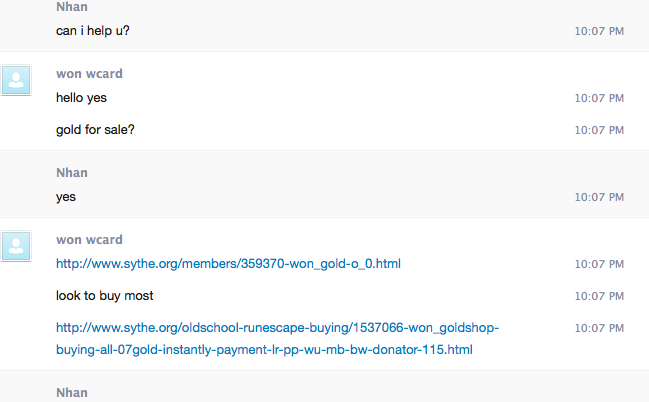Image resolution: width=649 pixels, height=402 pixels.
Task: Click the timestamp beside Nhan's 'yes'
Action: tap(599, 197)
